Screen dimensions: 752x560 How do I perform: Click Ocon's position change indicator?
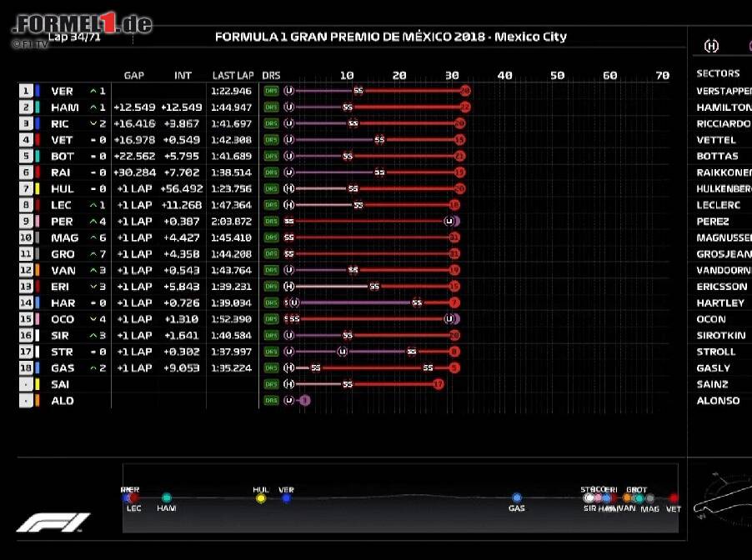[x=98, y=319]
